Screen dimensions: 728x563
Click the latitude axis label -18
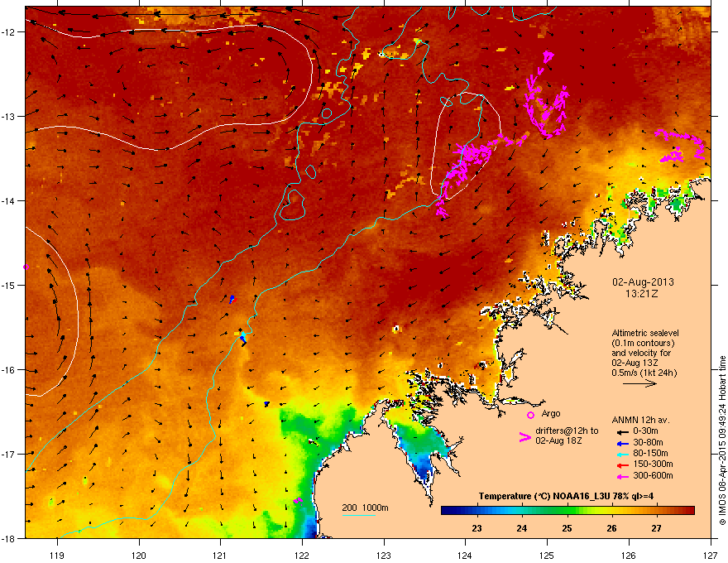pyautogui.click(x=8, y=538)
